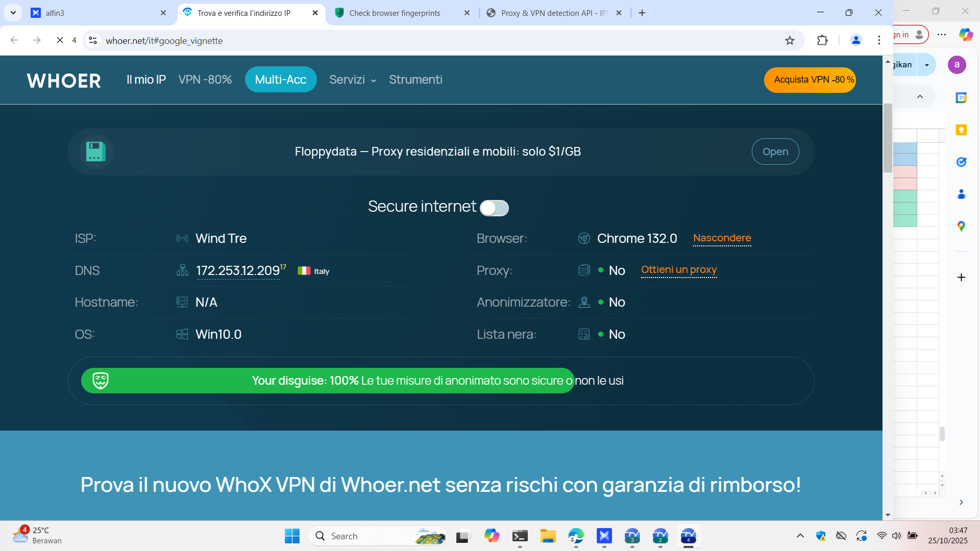Open the Strumenti menu item

click(x=415, y=80)
